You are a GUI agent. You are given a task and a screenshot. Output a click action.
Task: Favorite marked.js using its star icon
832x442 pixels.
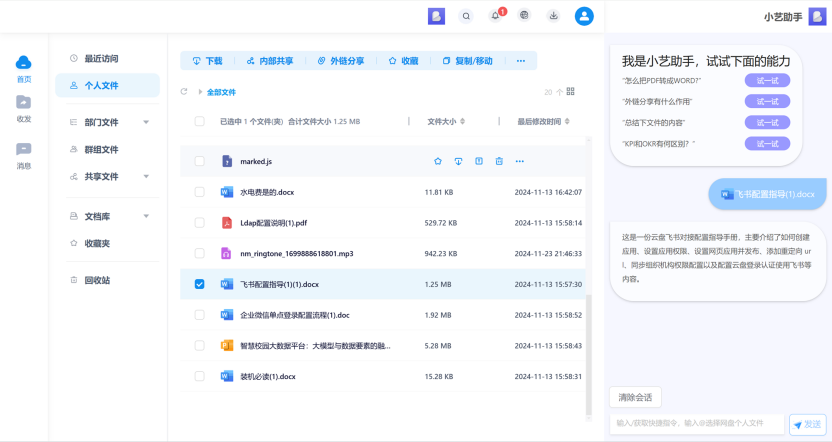point(438,161)
